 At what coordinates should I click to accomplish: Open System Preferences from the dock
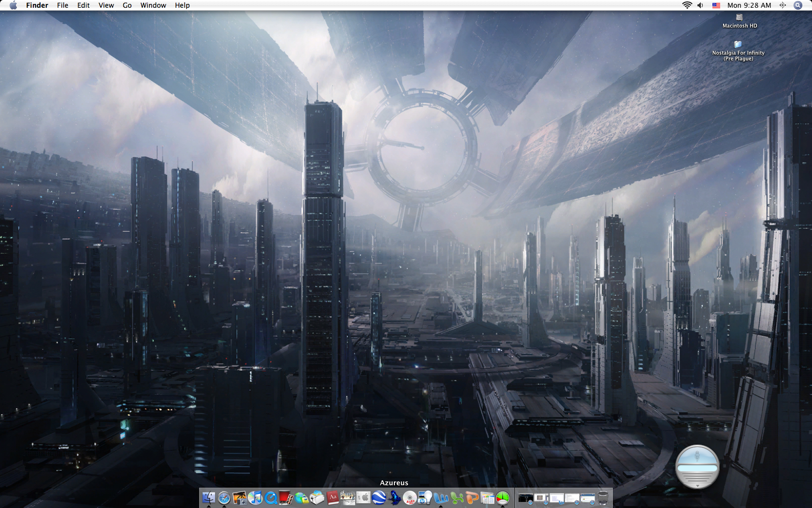click(363, 497)
